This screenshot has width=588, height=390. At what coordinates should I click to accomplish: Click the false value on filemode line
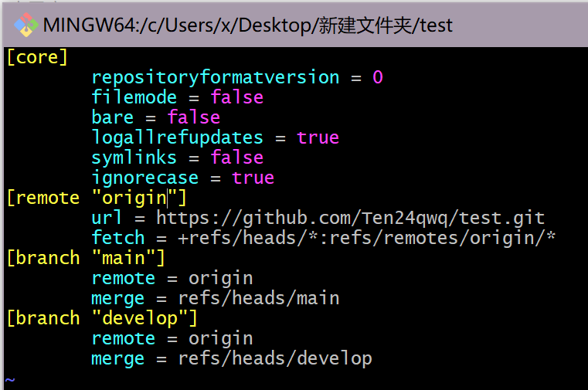tap(237, 97)
